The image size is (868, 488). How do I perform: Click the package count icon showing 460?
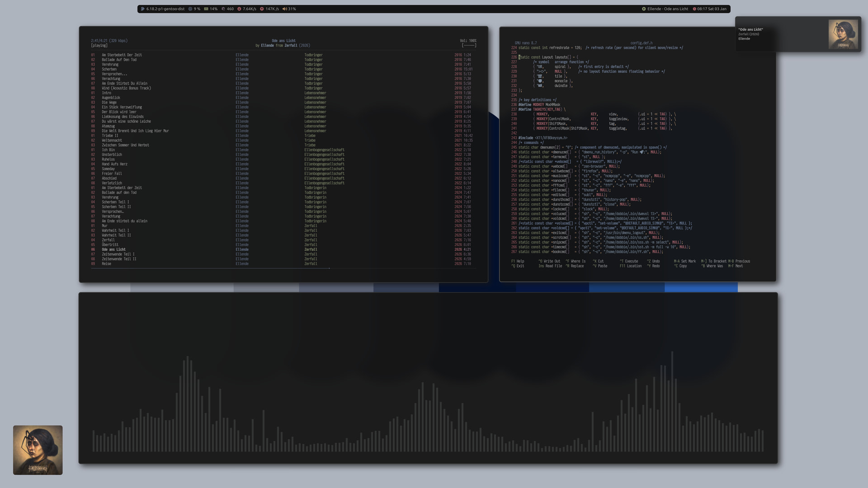pos(223,9)
